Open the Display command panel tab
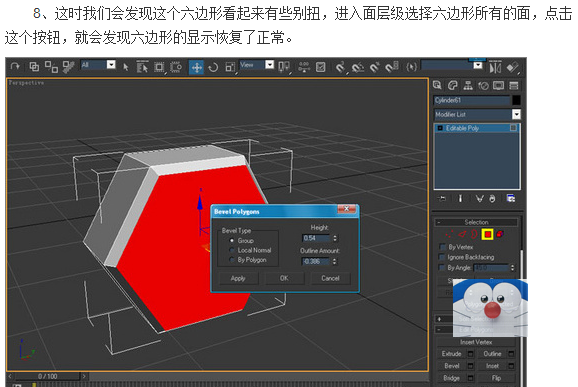The height and width of the screenshot is (387, 578). coord(498,86)
